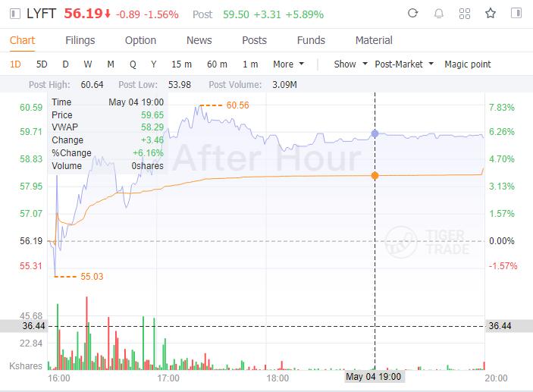Select the 5D timeframe

point(42,64)
